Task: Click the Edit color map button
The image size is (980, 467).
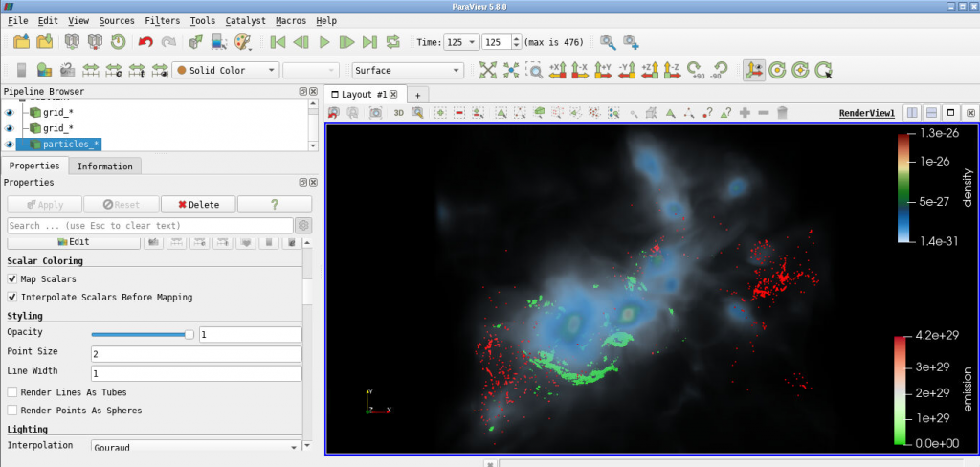Action: coord(74,242)
